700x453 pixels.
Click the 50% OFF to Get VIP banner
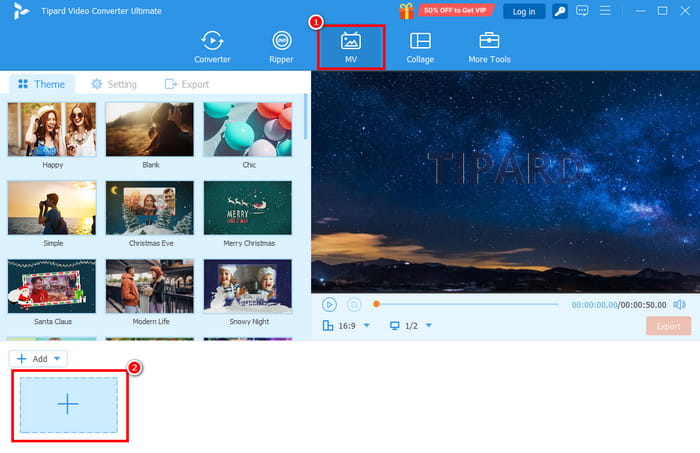[455, 10]
